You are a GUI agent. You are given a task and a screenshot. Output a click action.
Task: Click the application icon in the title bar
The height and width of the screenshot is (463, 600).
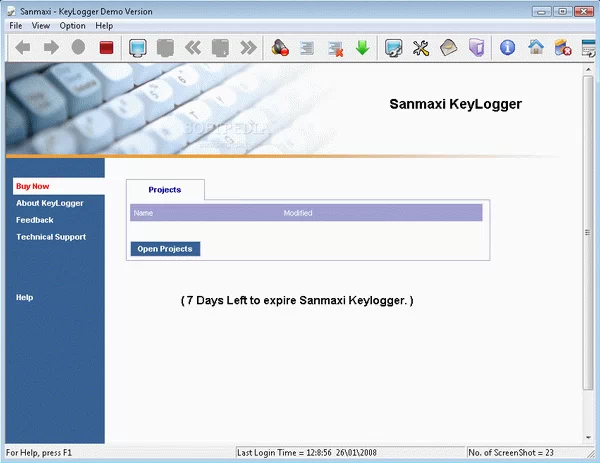click(11, 11)
